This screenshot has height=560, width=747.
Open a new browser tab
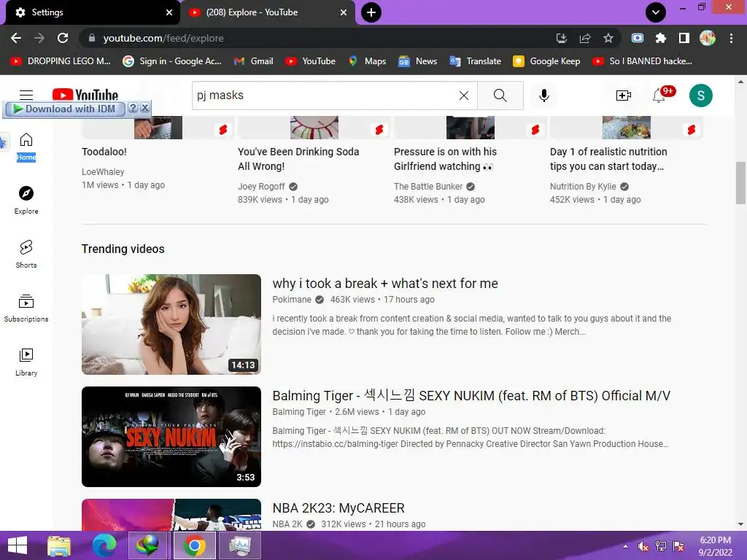click(371, 12)
